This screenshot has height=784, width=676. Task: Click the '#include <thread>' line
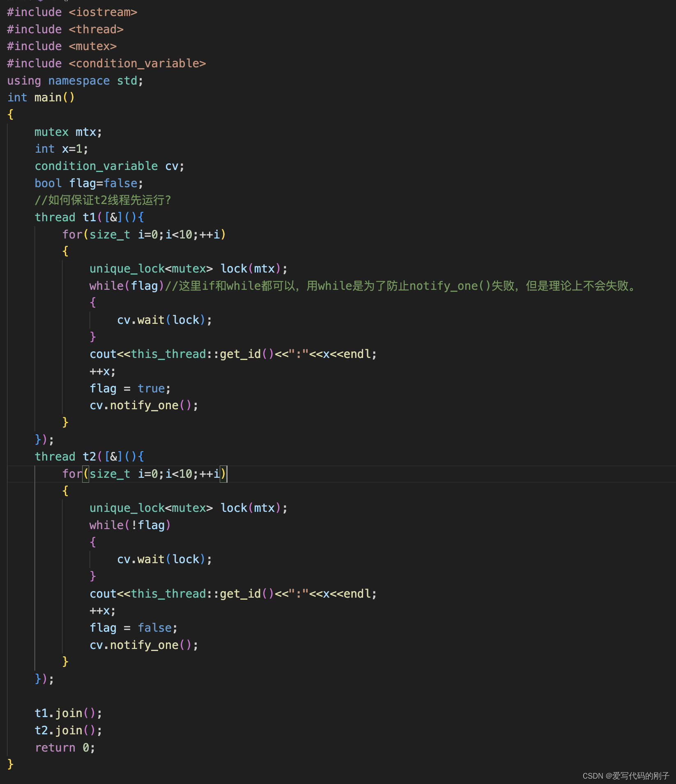(x=65, y=30)
